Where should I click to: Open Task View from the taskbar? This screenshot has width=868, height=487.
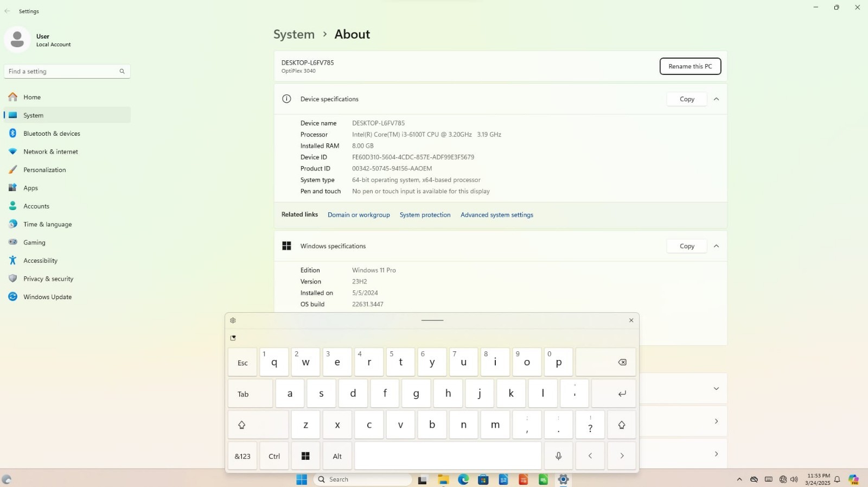pyautogui.click(x=423, y=479)
